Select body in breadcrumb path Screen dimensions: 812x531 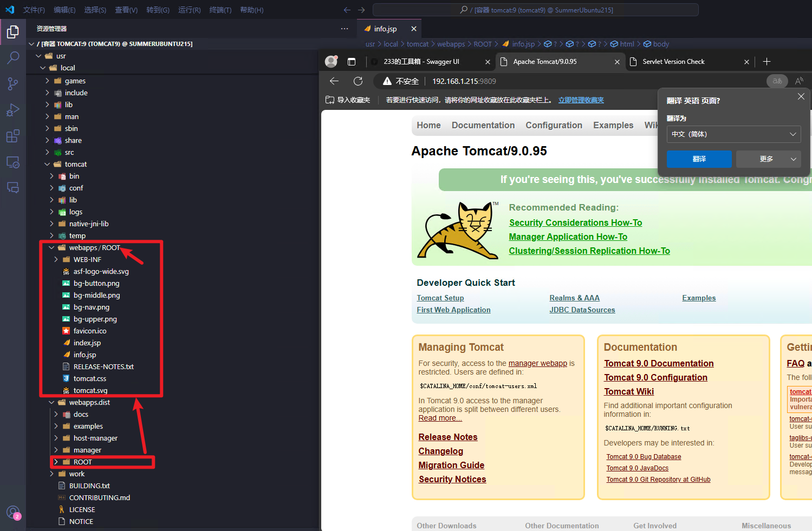pyautogui.click(x=660, y=44)
